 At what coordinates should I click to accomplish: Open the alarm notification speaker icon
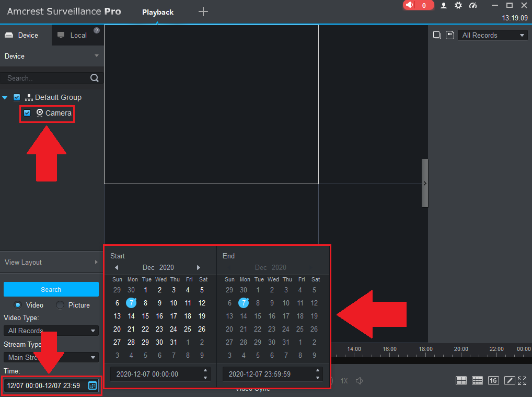pos(409,5)
